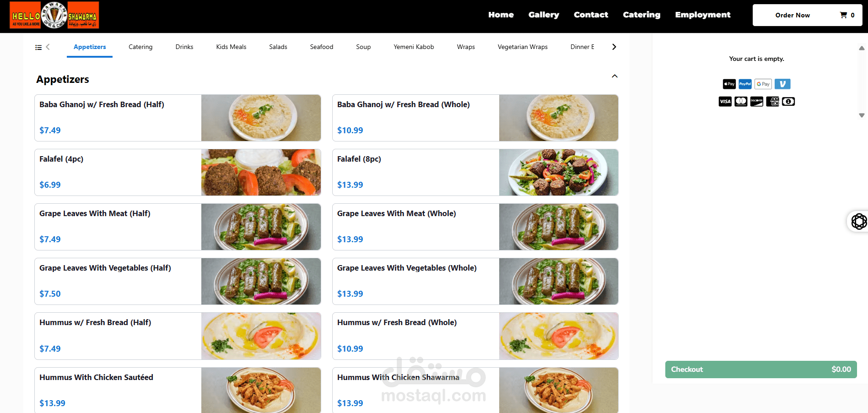The width and height of the screenshot is (868, 413).
Task: Go to the Salads tab
Action: 278,47
